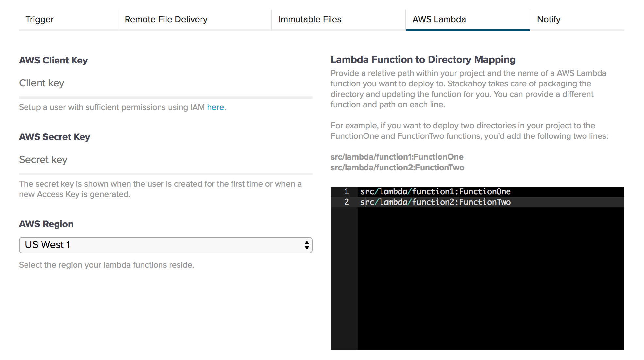Go to the Notify tab
Image resolution: width=644 pixels, height=360 pixels.
pyautogui.click(x=549, y=19)
